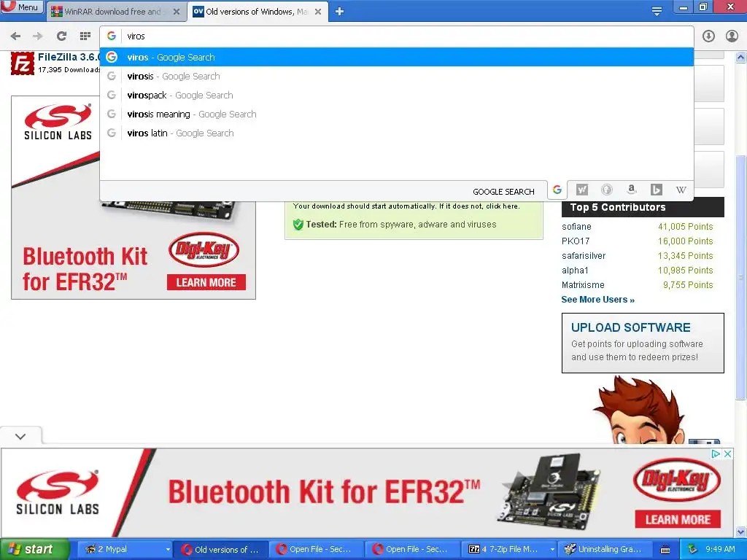The height and width of the screenshot is (560, 747).
Task: Open PKO17 contributor profile
Action: click(576, 241)
